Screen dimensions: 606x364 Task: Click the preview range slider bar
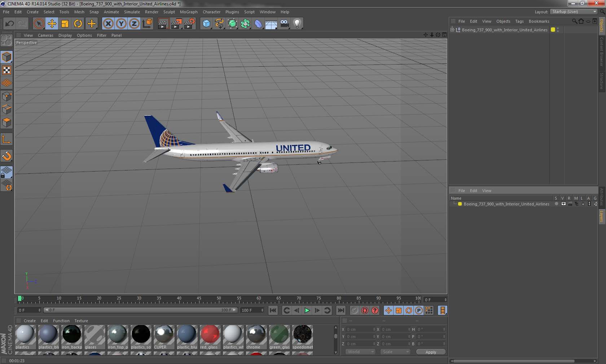pyautogui.click(x=141, y=310)
